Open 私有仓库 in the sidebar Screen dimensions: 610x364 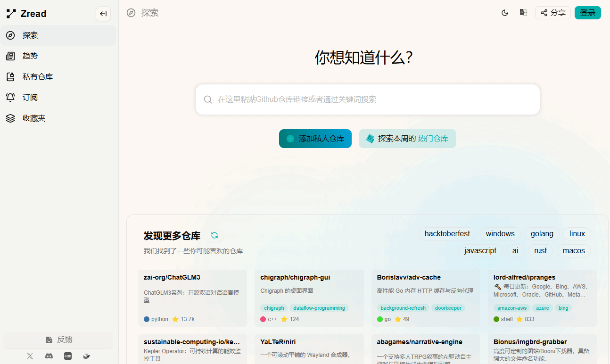click(x=38, y=77)
